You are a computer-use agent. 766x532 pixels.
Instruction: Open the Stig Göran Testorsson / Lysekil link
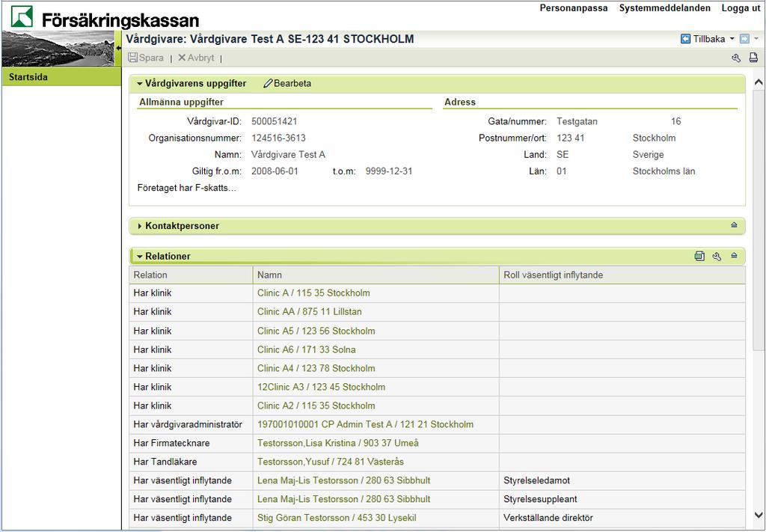337,518
